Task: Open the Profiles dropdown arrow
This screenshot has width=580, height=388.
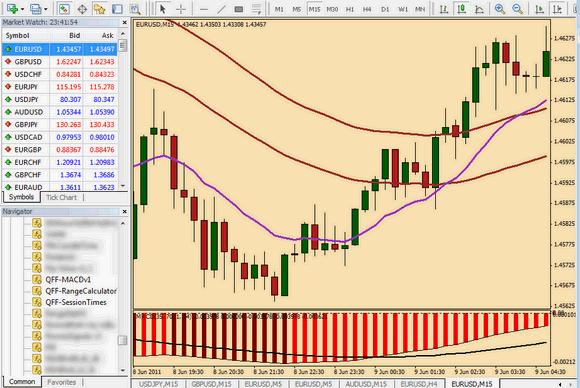Action: (45, 9)
